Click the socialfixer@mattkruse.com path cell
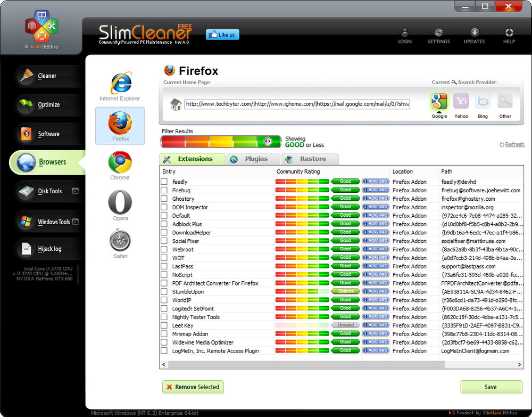The height and width of the screenshot is (417, 532). (x=473, y=241)
